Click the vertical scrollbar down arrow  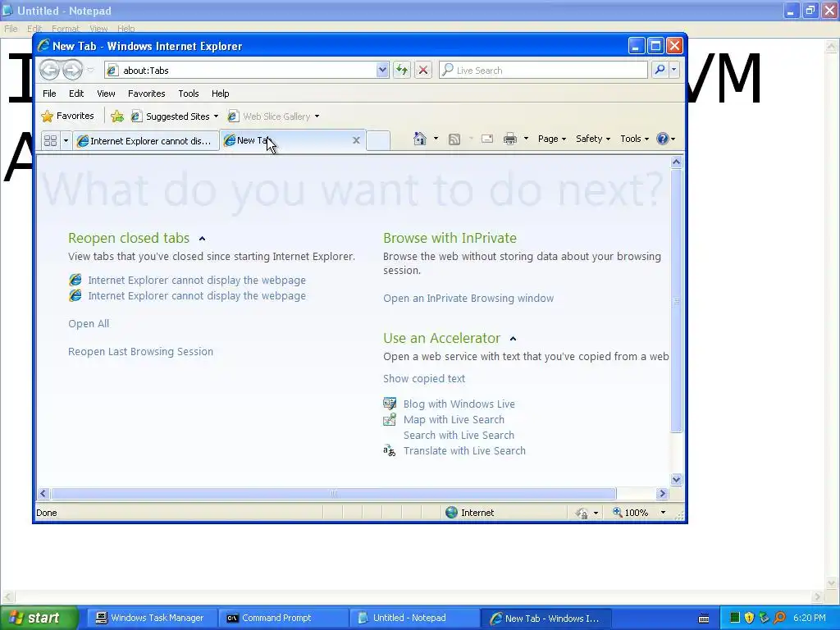[676, 479]
